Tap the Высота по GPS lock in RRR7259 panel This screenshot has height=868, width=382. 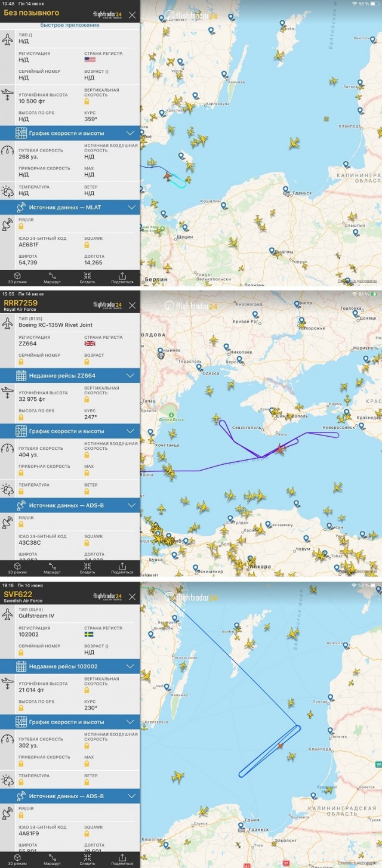(x=21, y=416)
